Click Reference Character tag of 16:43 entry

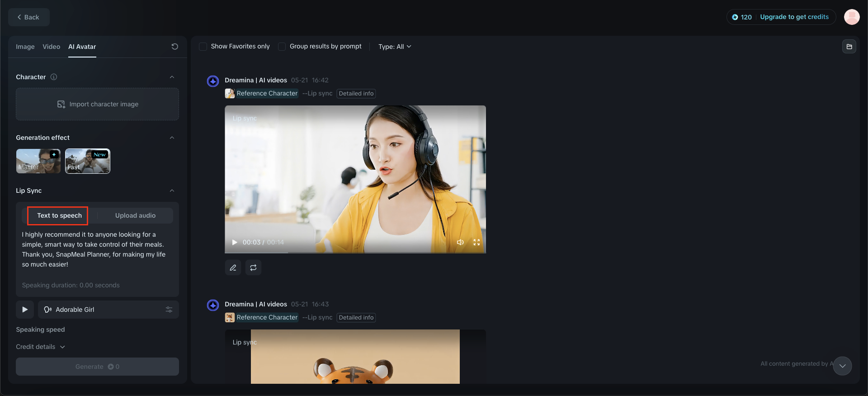(267, 317)
